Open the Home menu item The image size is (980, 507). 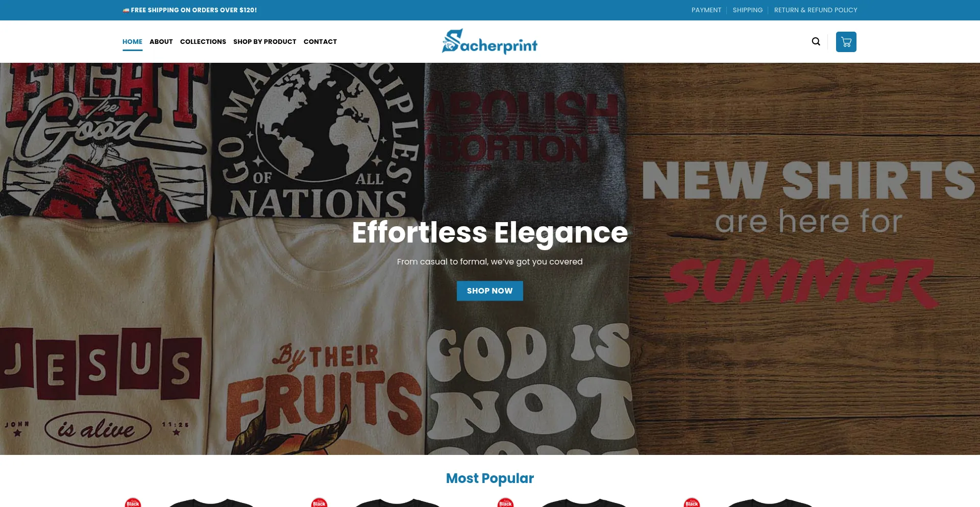pos(132,42)
